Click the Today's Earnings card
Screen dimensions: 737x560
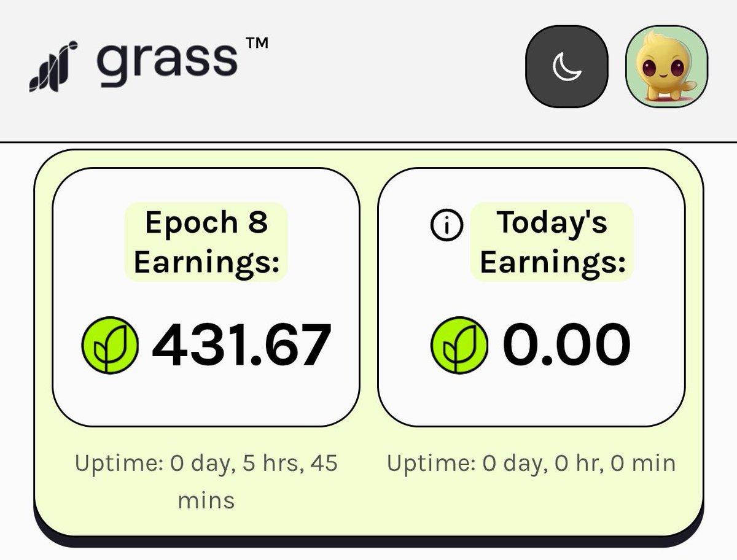tap(531, 297)
